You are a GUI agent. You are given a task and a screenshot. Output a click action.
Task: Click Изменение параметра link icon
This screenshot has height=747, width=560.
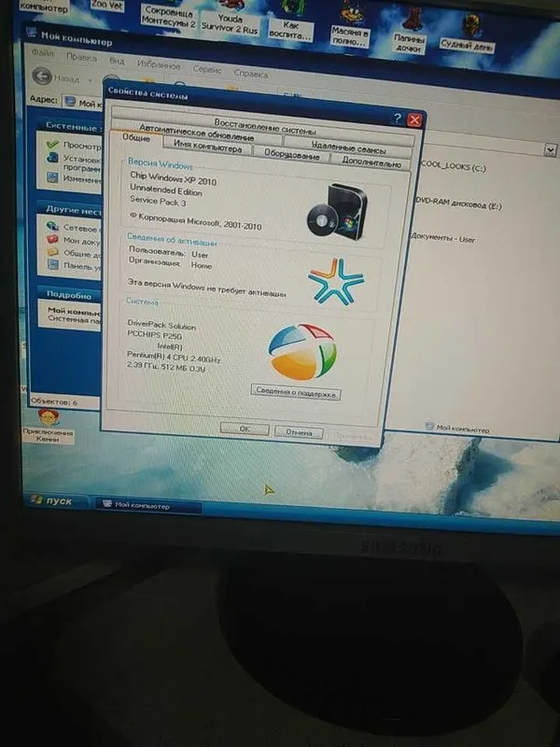[52, 178]
